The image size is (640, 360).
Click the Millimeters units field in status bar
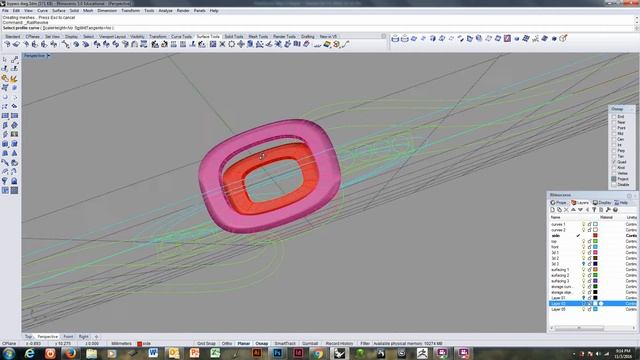pyautogui.click(x=121, y=344)
